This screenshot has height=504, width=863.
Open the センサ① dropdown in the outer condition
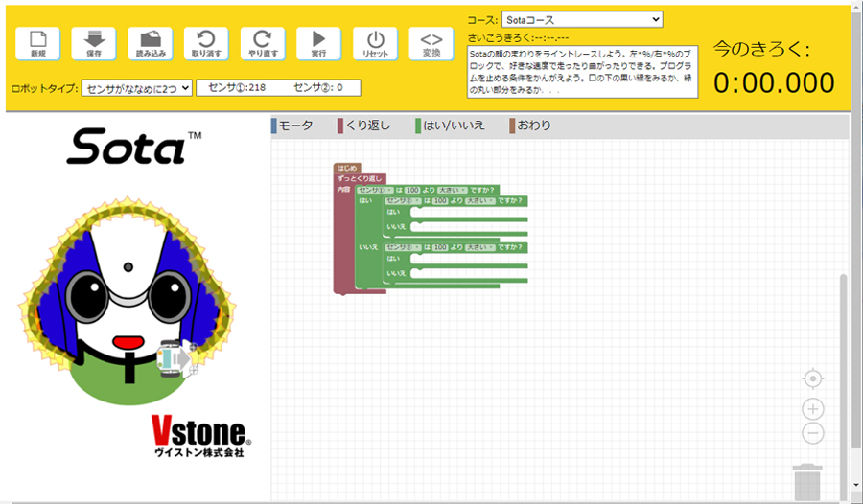tap(375, 190)
